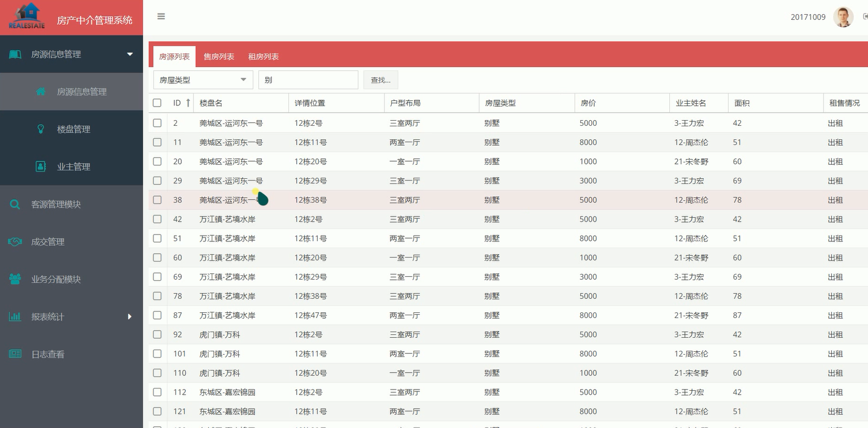Open the user avatar photo menu
Screen dimensions: 868x428
(843, 17)
